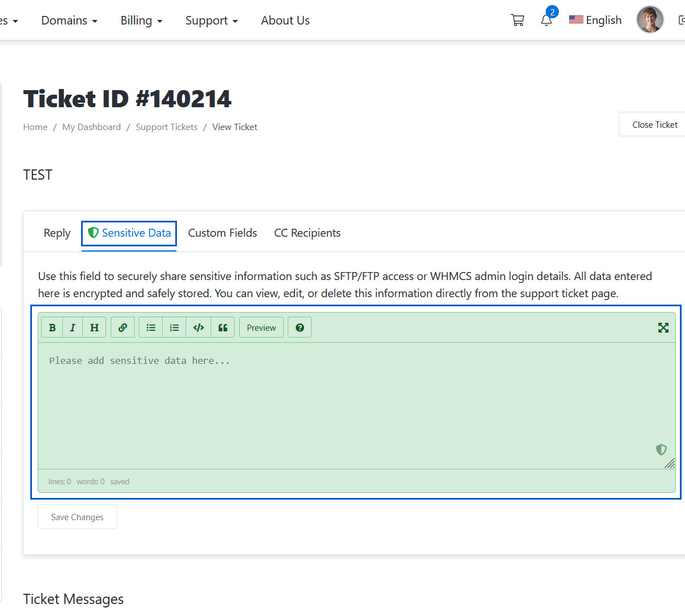Insert a heading with the H button
This screenshot has width=685, height=616.
pyautogui.click(x=94, y=327)
